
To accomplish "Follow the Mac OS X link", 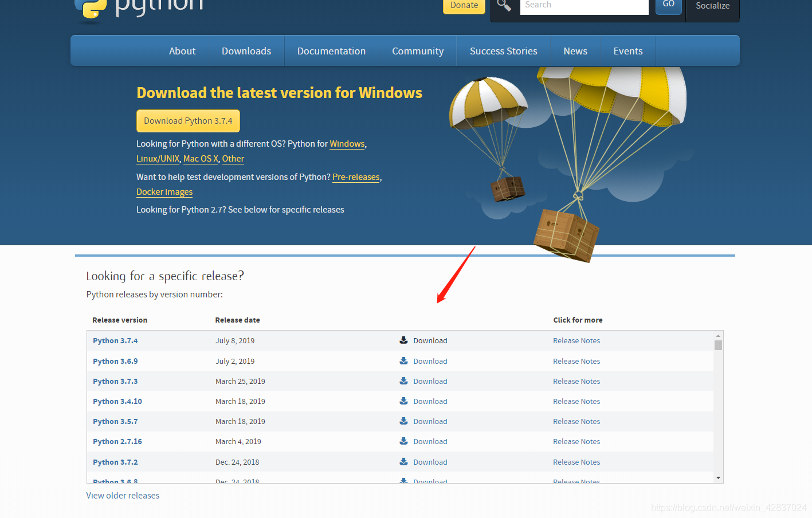I will pos(201,159).
